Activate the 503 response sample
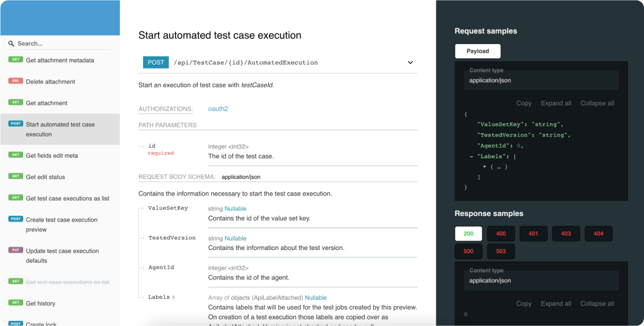The width and height of the screenshot is (644, 326). [501, 251]
